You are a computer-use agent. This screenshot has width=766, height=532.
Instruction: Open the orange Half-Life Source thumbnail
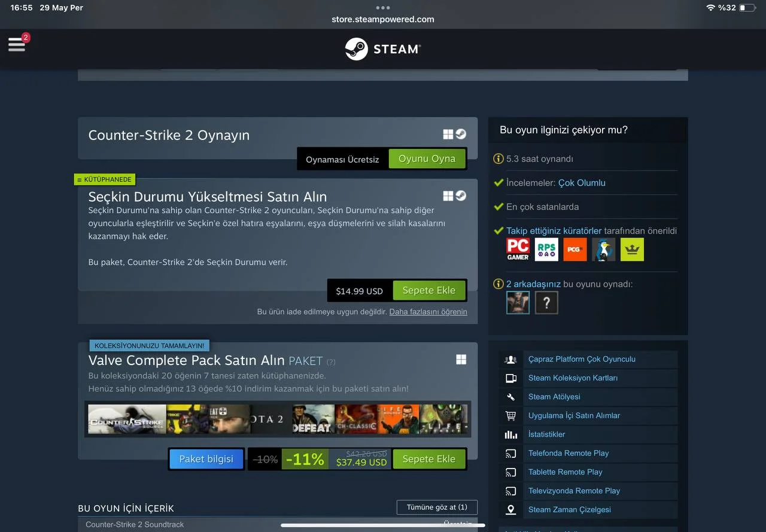[x=399, y=419]
